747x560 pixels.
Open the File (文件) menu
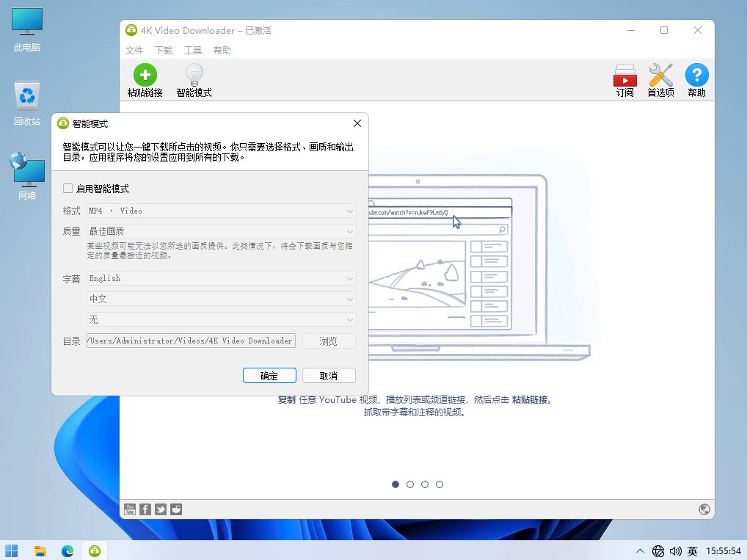click(x=134, y=50)
